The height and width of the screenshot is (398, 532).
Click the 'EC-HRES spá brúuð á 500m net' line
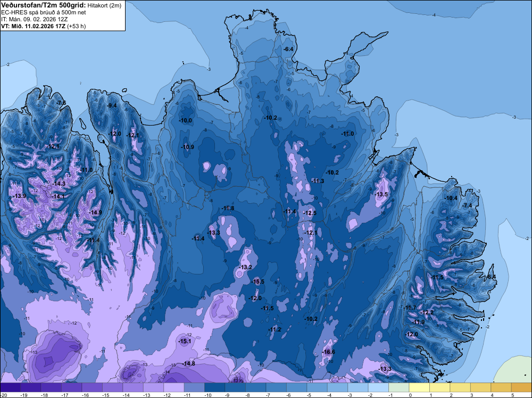click(44, 12)
